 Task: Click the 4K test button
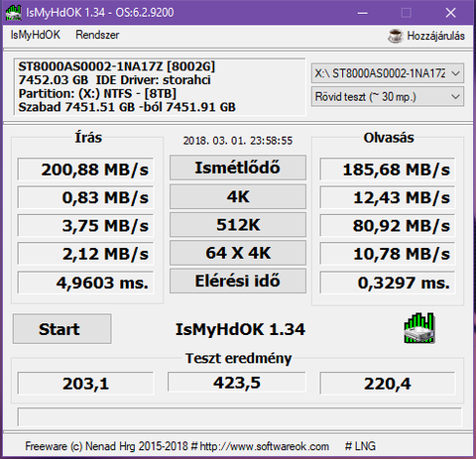click(x=238, y=196)
